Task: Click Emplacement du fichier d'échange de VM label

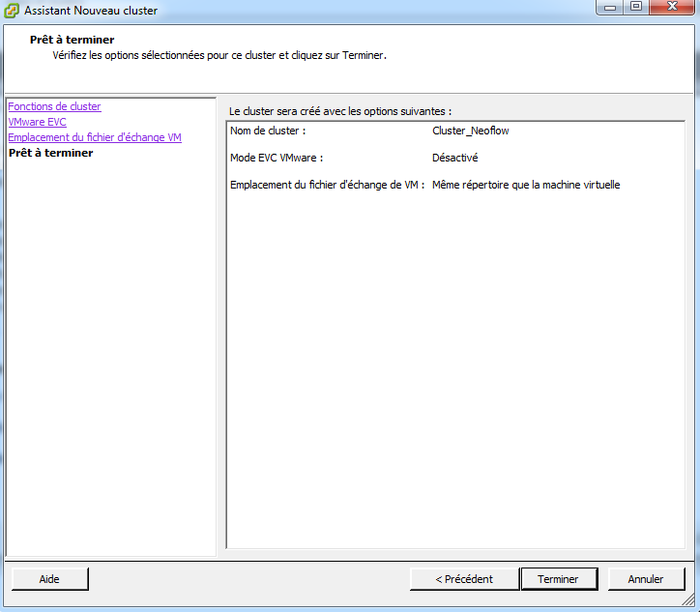Action: click(x=327, y=185)
